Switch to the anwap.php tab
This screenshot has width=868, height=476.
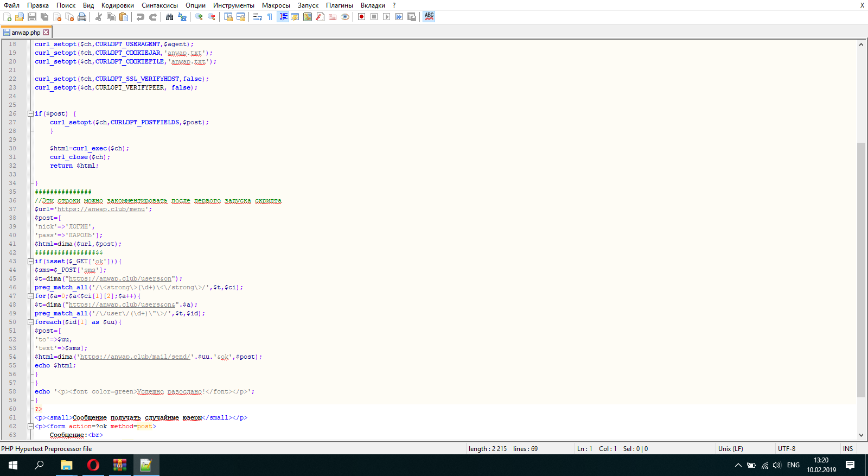tap(26, 33)
